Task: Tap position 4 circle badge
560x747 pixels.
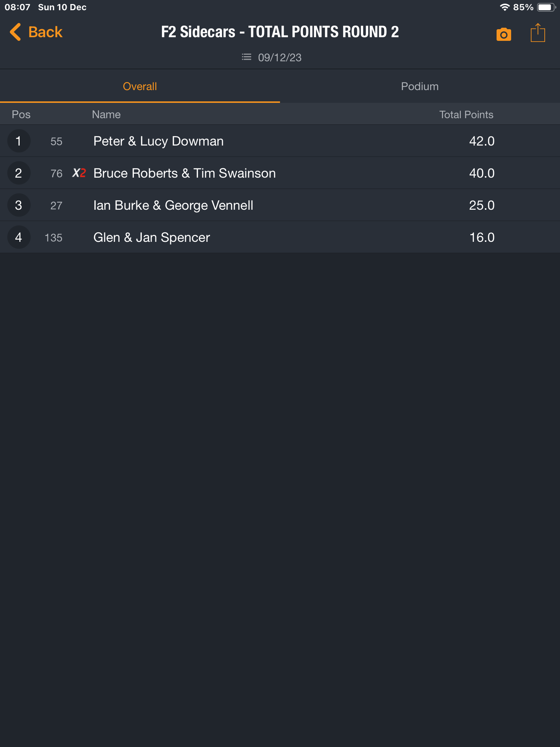Action: 19,237
